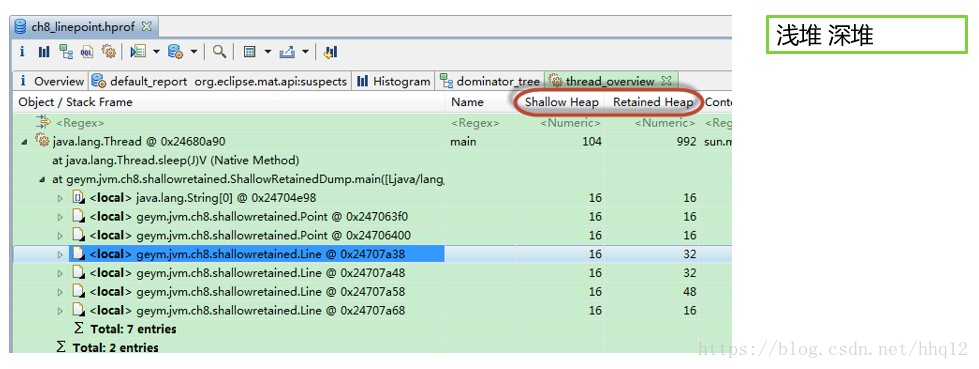Expand the Line @ 0x24707a68 node

coord(61,310)
